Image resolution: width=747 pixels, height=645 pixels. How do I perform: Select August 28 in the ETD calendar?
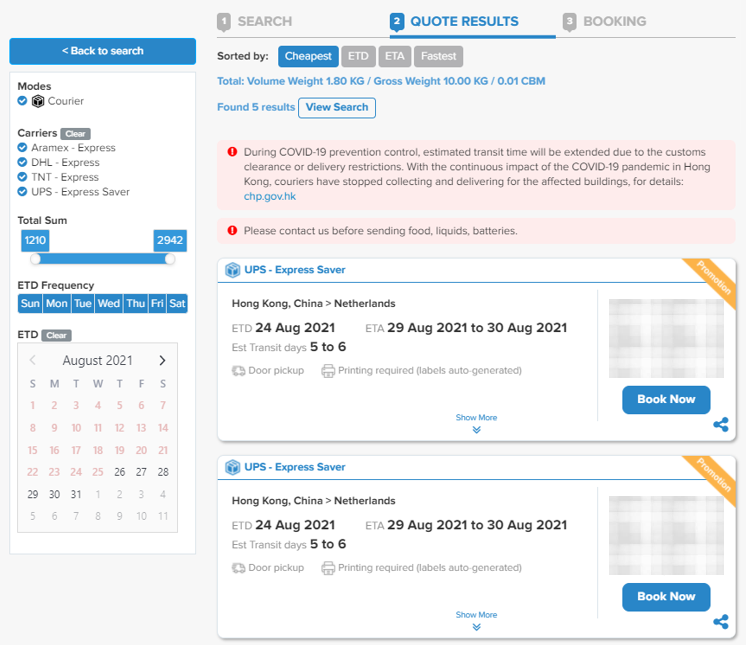tap(163, 472)
